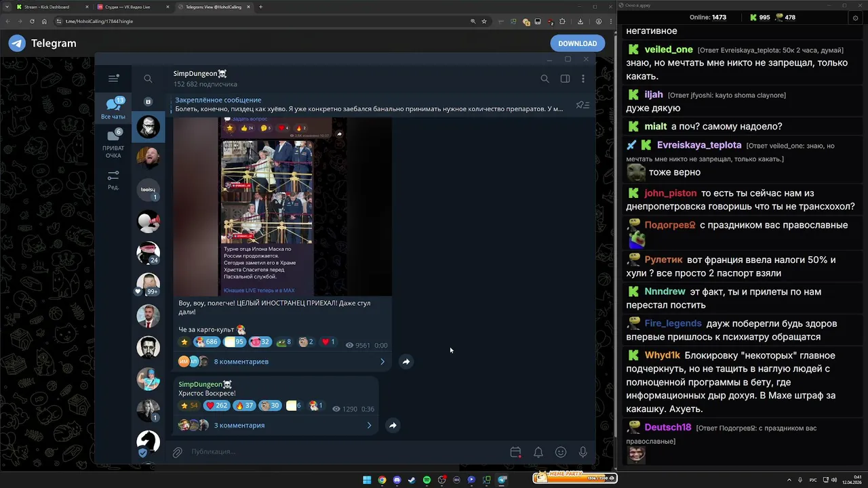The image size is (868, 488).
Task: Open Steam from the taskbar
Action: (x=412, y=480)
